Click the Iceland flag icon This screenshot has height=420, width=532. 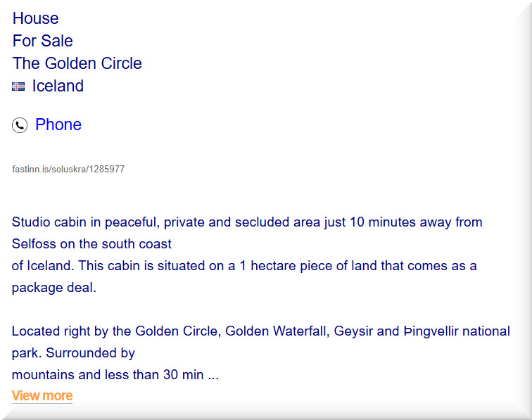click(18, 87)
